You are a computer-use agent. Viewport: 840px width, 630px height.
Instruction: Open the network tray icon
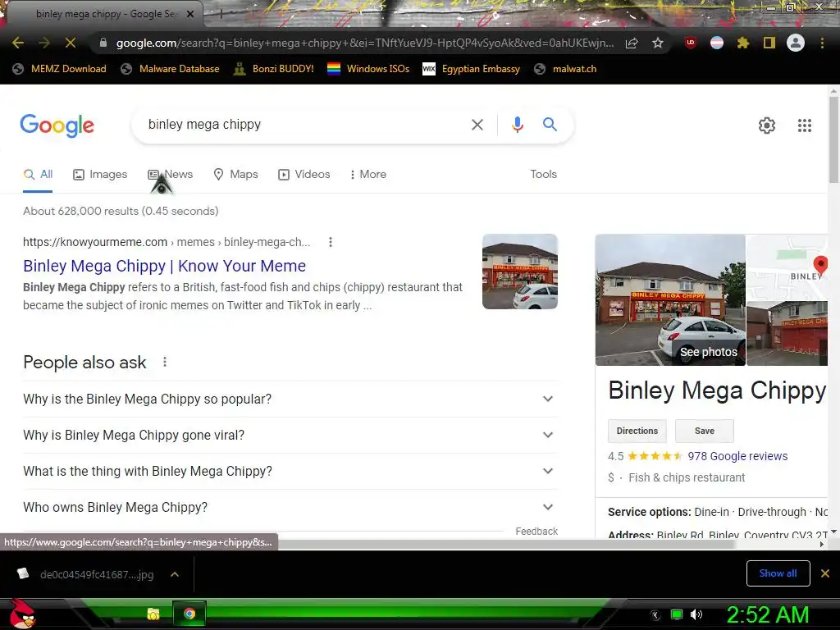point(677,614)
